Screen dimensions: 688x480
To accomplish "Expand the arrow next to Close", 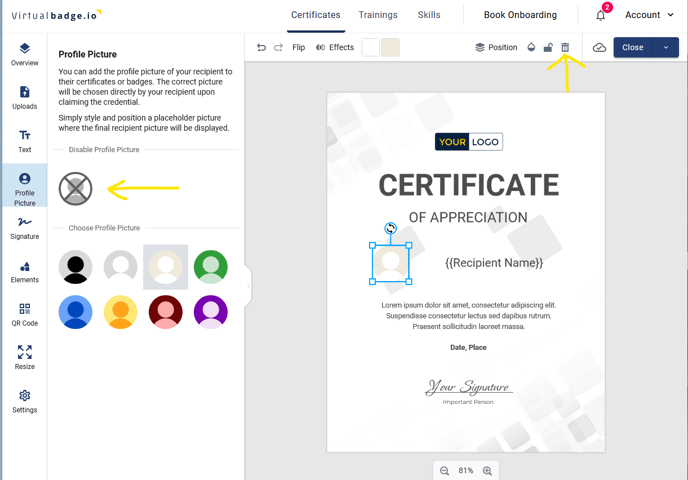I will point(666,47).
